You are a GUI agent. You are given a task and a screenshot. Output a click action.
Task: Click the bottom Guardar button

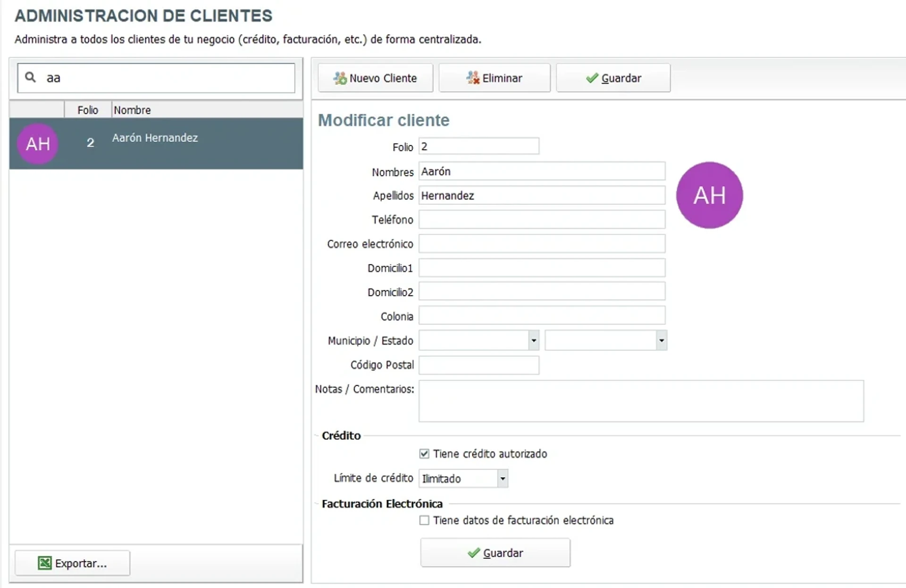click(x=495, y=553)
